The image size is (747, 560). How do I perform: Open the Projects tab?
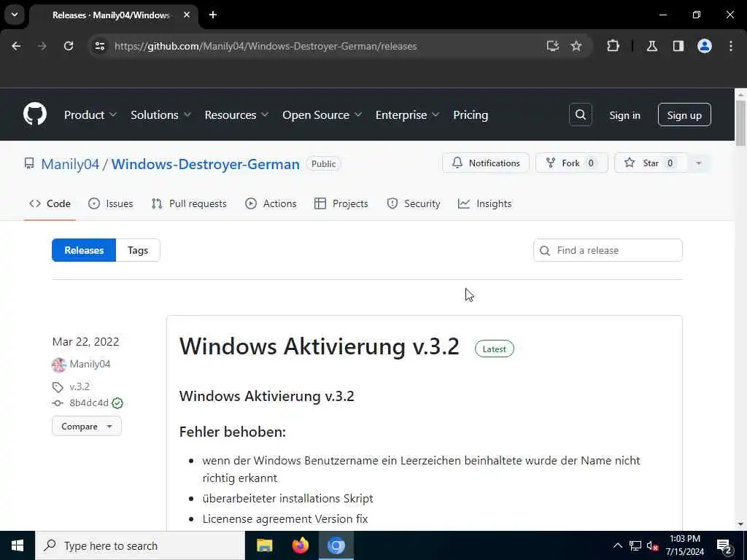[x=341, y=204]
